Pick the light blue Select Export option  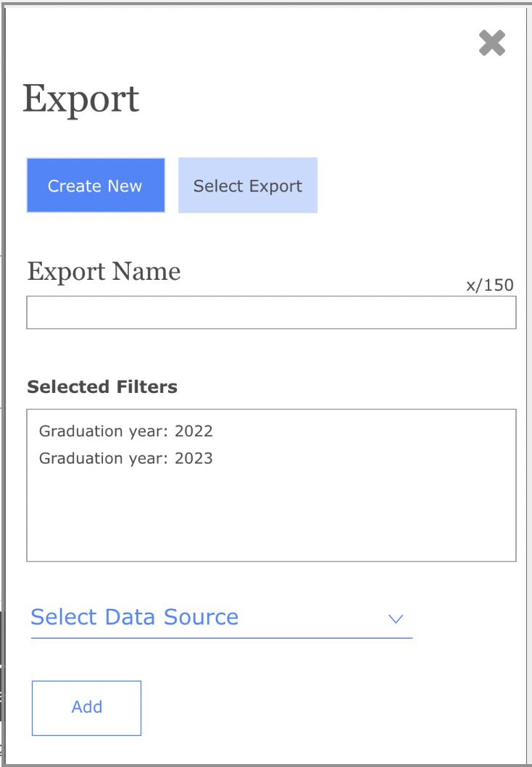(x=248, y=186)
